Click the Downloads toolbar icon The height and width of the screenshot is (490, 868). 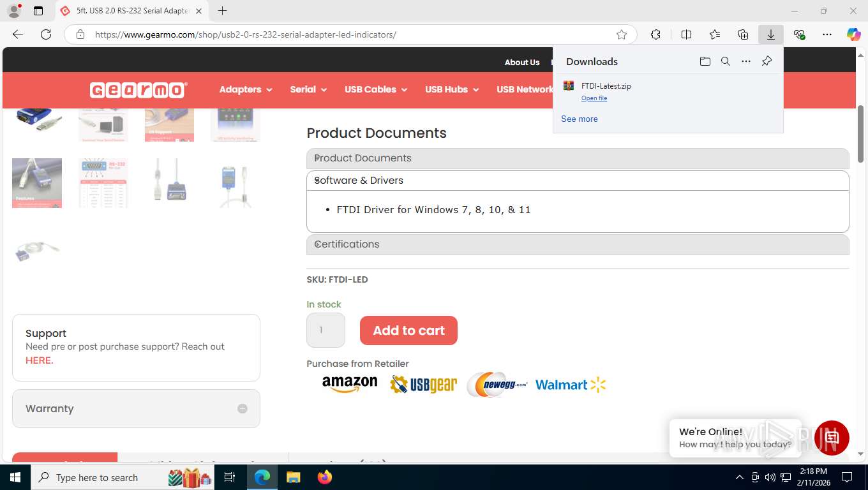click(x=771, y=34)
